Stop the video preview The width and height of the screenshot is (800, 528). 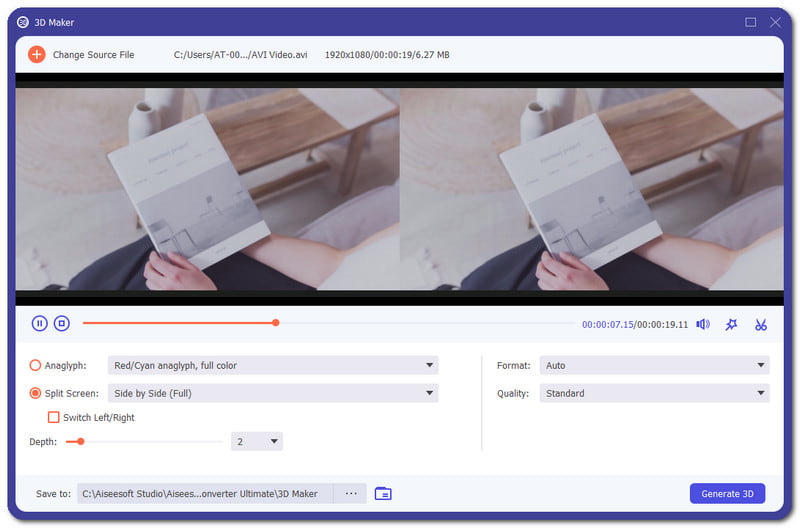point(61,323)
